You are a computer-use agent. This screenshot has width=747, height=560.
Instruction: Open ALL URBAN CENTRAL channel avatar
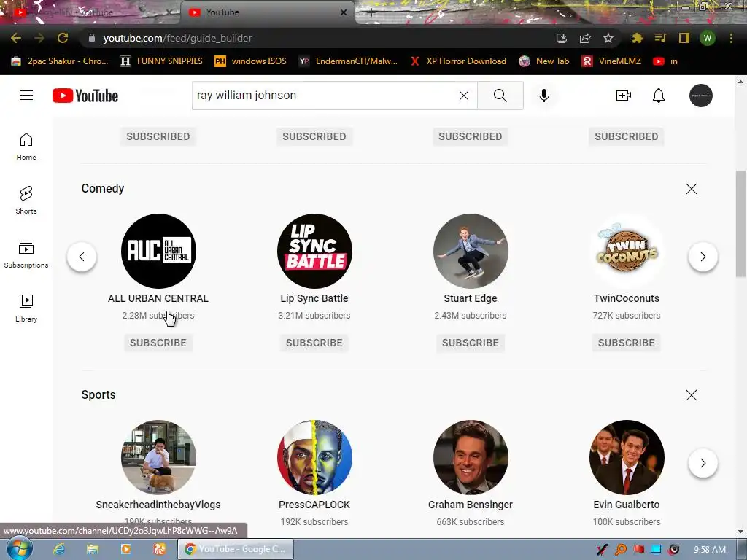click(x=158, y=251)
